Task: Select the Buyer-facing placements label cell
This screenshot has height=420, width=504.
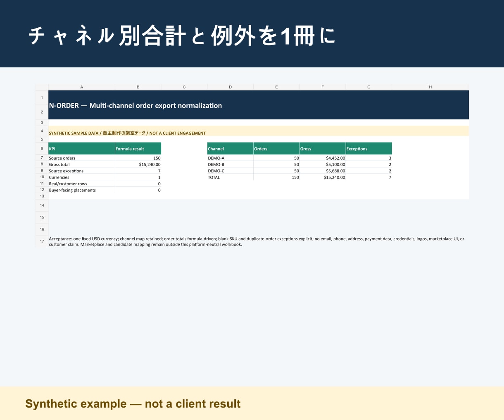Action: [81, 190]
